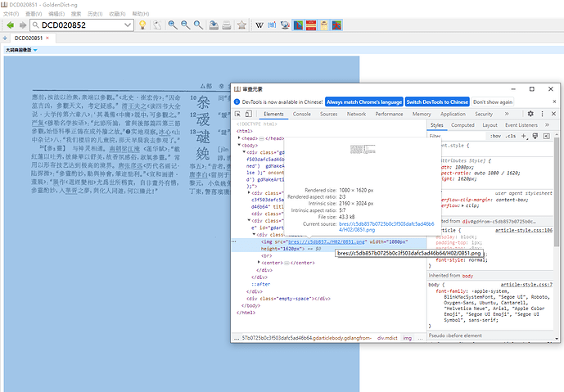This screenshot has width=564, height=392.
Task: Show more Styles sidebar tabs chevron
Action: point(547,125)
